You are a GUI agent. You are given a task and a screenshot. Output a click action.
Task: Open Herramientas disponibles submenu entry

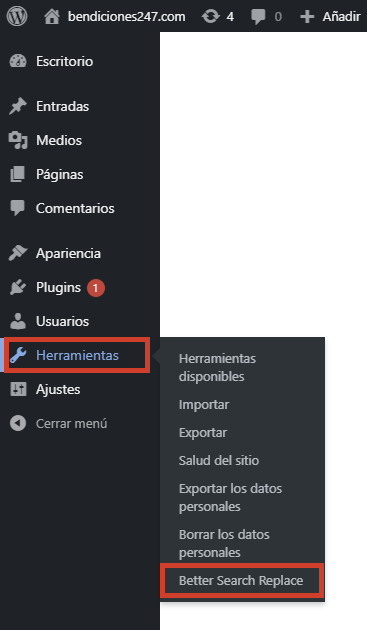point(217,367)
